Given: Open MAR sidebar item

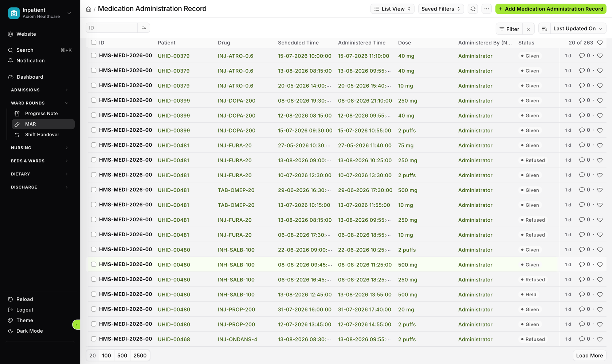Looking at the screenshot, I should click(43, 124).
